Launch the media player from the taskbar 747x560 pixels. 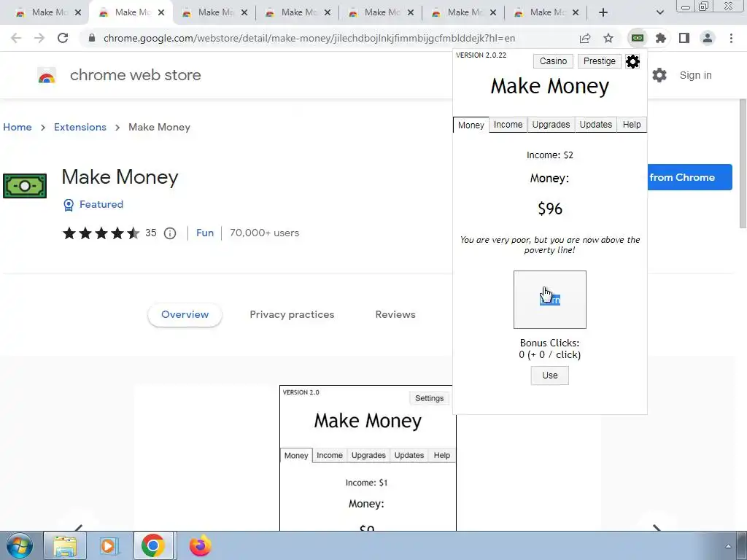click(108, 545)
